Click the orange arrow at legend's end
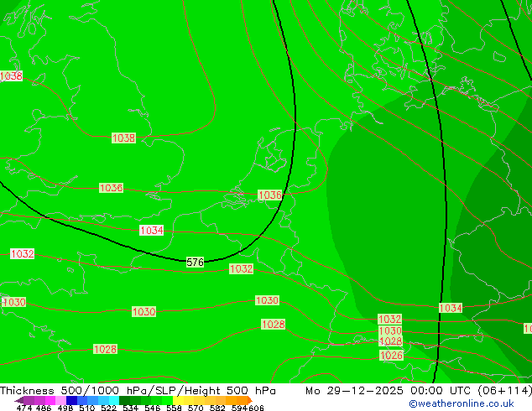Screen dimensions: 532x411 [x=250, y=400]
